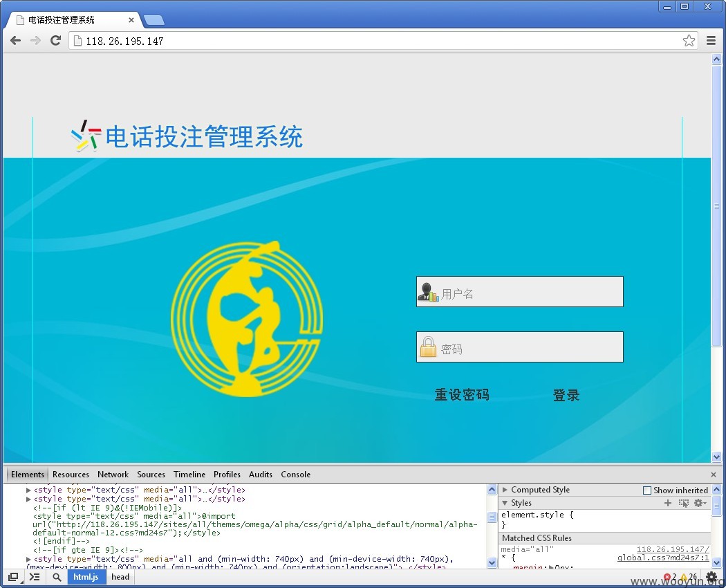Open the Network panel tab
This screenshot has width=726, height=588.
pyautogui.click(x=113, y=474)
